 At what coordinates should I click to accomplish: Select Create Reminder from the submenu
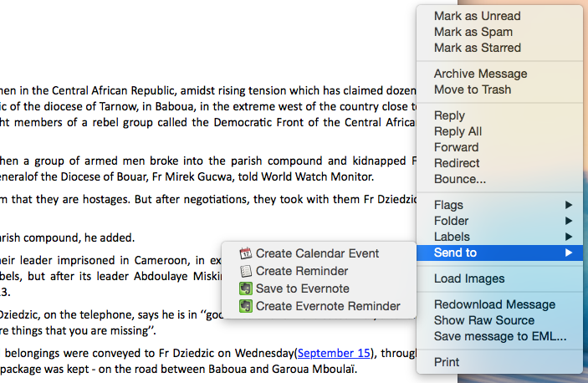(319, 271)
